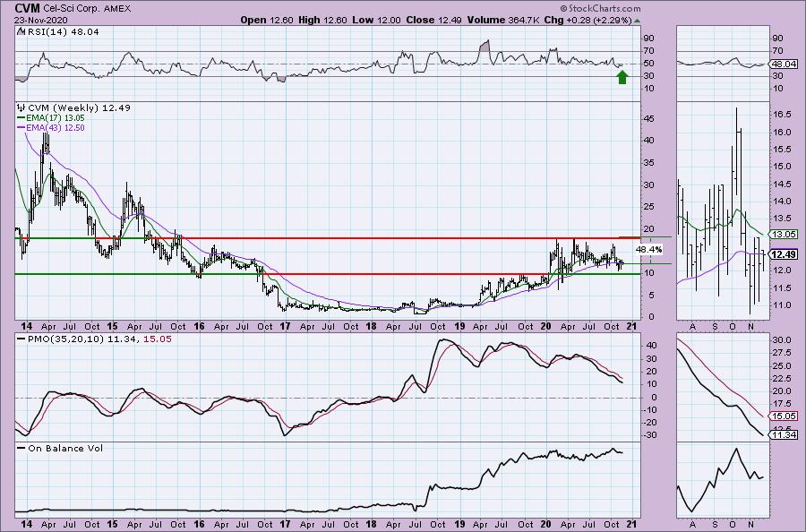
Task: Click the AMEX exchange label
Action: [x=118, y=9]
